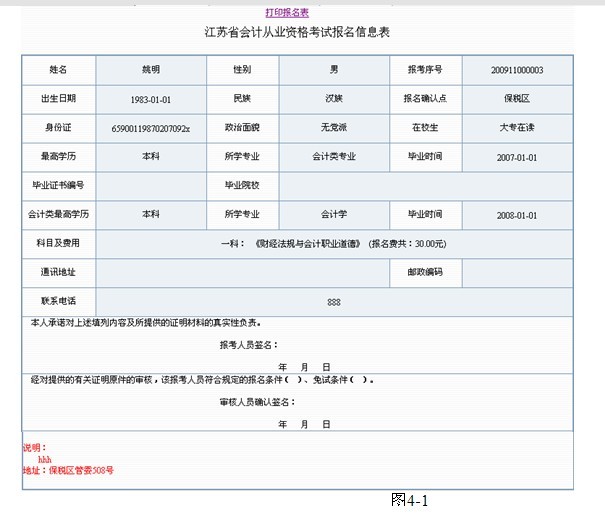
Task: Click the red hhh note text
Action: [45, 460]
